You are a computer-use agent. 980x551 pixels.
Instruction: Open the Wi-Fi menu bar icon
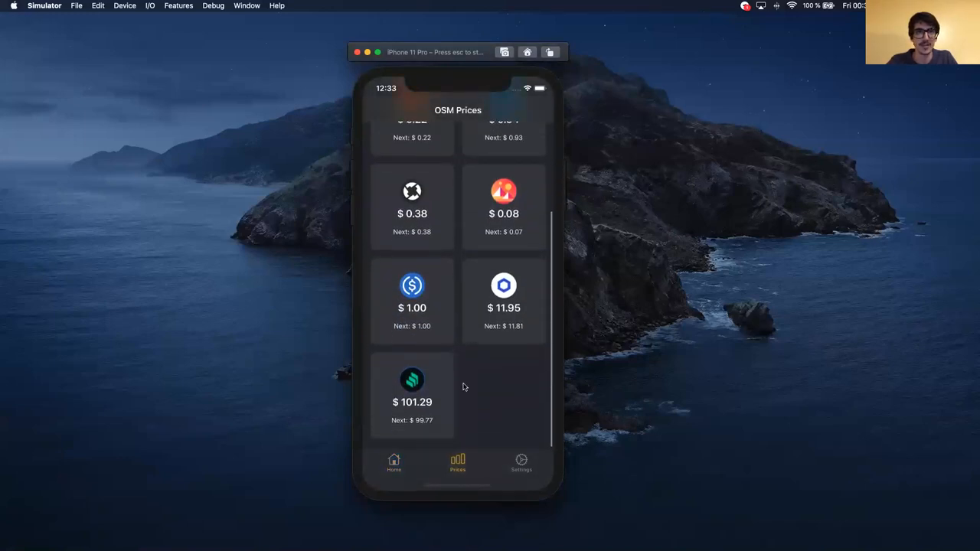pos(792,5)
